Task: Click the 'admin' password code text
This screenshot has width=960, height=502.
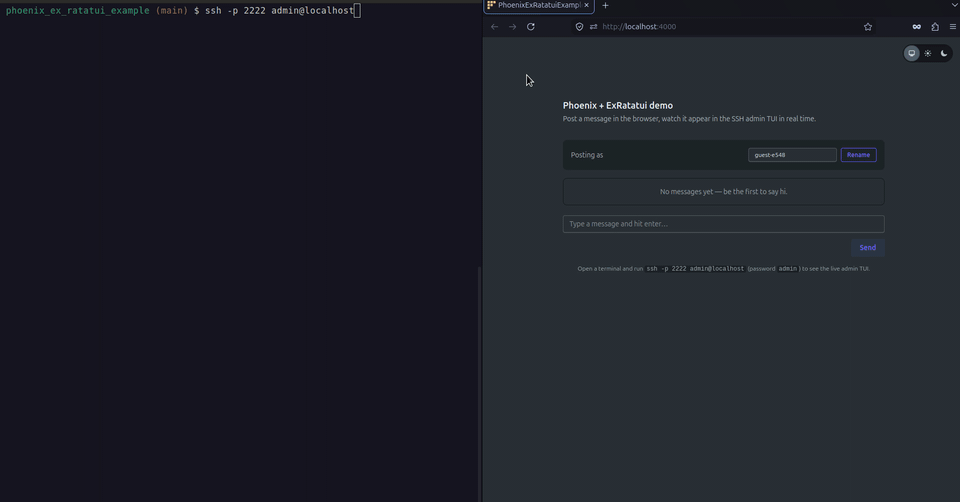Action: (x=788, y=269)
